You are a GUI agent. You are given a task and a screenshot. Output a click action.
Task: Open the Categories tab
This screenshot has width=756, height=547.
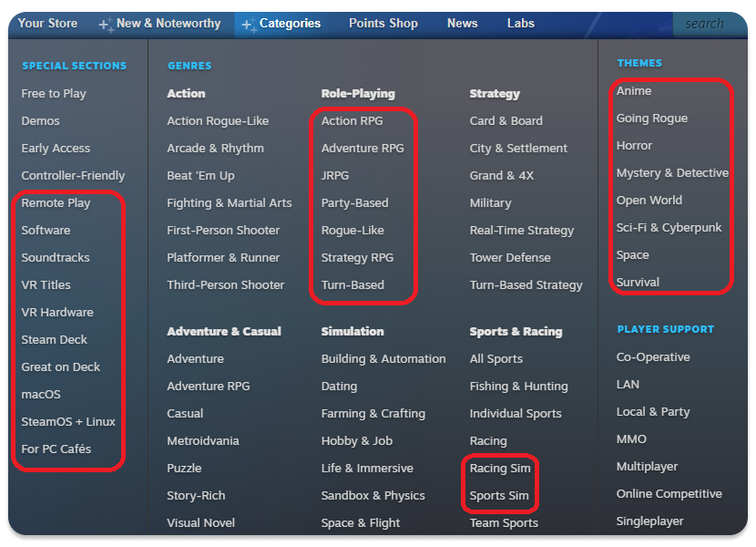click(x=289, y=24)
